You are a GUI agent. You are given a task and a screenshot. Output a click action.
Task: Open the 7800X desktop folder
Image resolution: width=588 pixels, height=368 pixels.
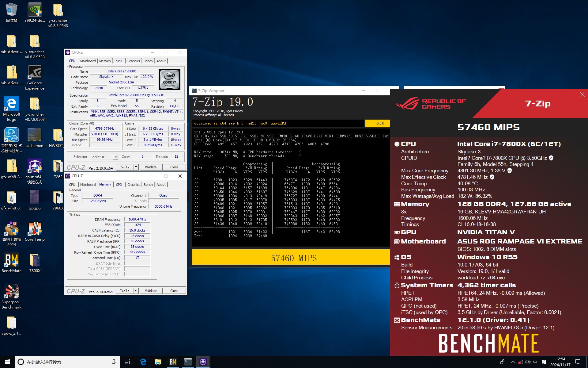(x=35, y=263)
